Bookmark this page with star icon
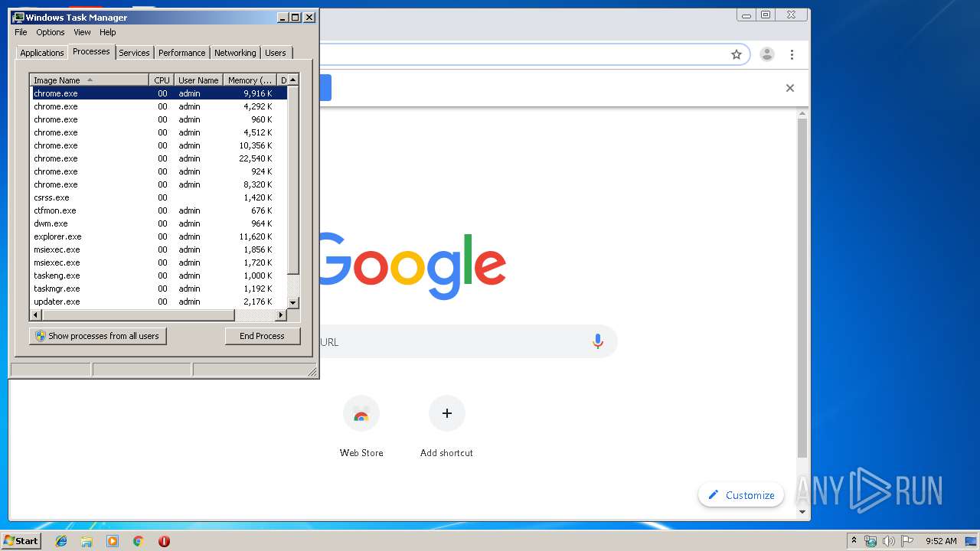980x551 pixels. click(737, 54)
